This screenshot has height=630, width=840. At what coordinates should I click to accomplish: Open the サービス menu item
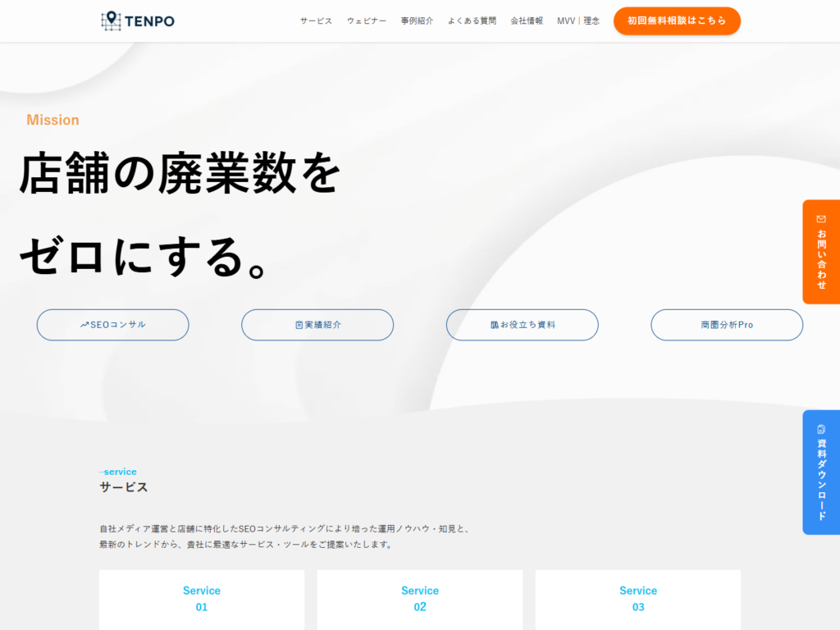tap(316, 21)
